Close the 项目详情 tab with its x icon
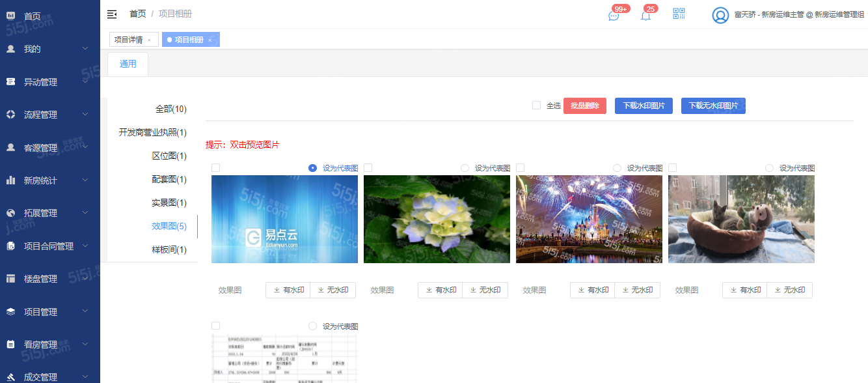 (x=149, y=40)
